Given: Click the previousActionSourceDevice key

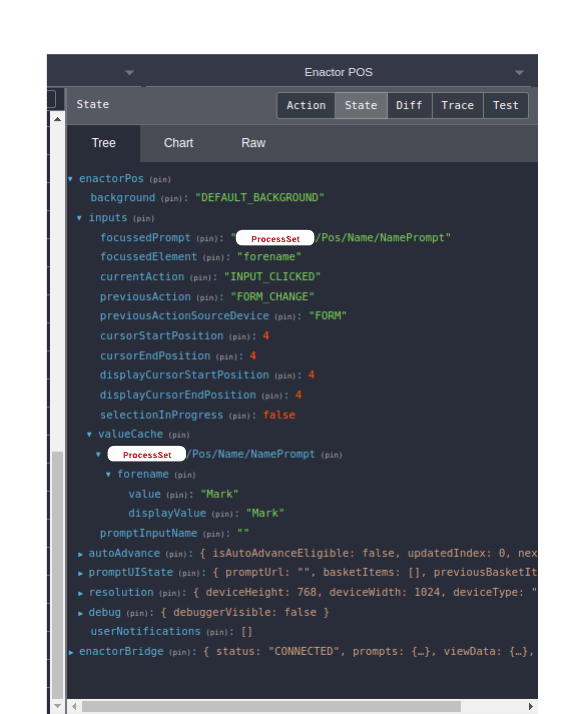Looking at the screenshot, I should pyautogui.click(x=184, y=316).
